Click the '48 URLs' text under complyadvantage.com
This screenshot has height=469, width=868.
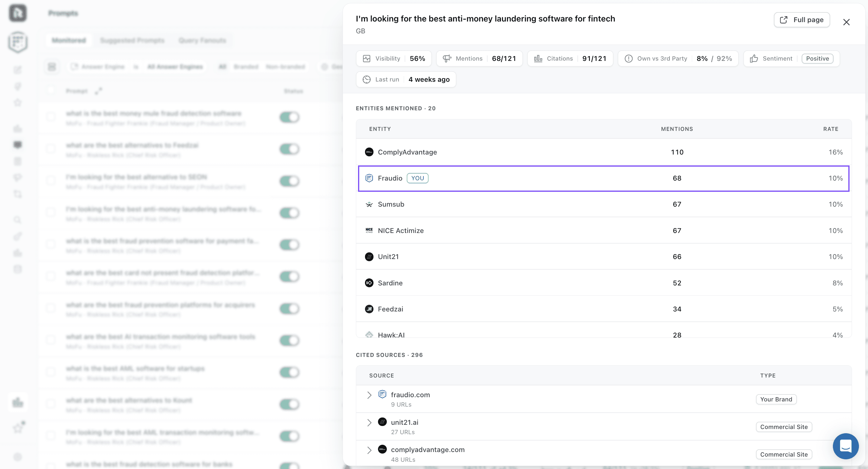click(403, 460)
